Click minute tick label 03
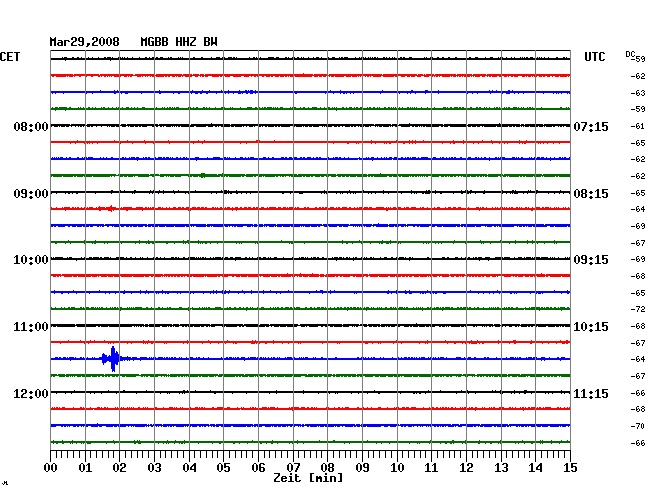650x494 pixels. [155, 467]
